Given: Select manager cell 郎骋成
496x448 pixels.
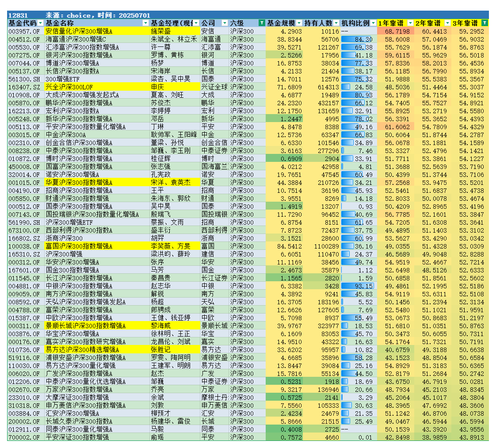Looking at the screenshot, I should coord(175,310).
